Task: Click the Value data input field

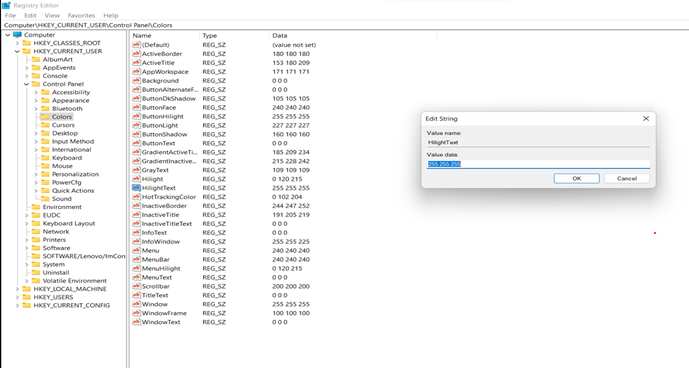Action: (x=538, y=164)
